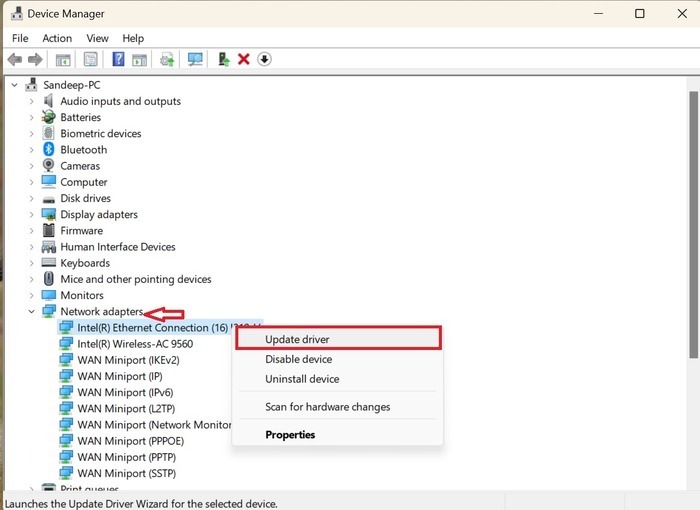Go back using the toolbar back arrow
Viewport: 700px width, 510px height.
[x=15, y=59]
